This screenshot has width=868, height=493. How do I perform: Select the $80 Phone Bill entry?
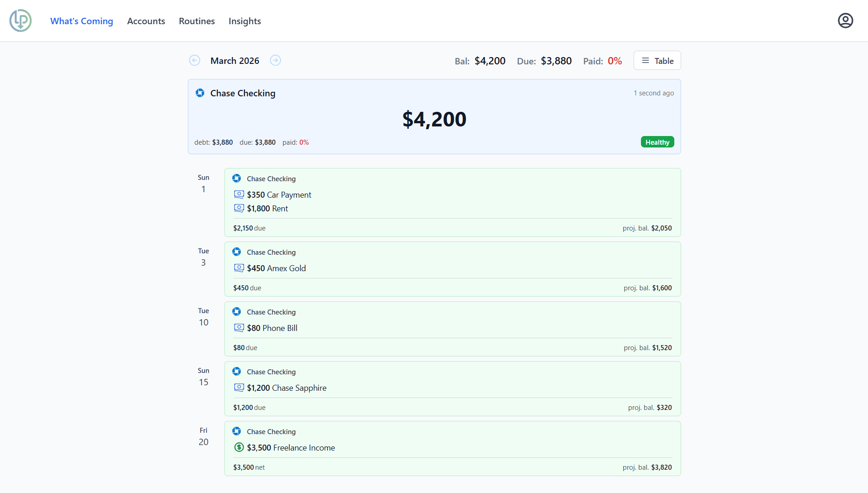click(x=272, y=328)
